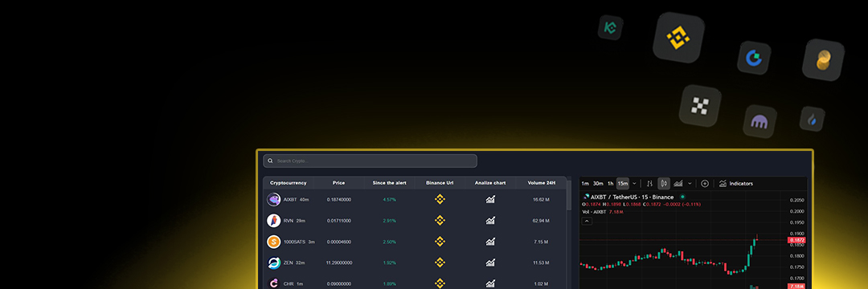Viewport: 868px width, 289px height.
Task: Switch chart to 1h timeframe
Action: coord(610,184)
